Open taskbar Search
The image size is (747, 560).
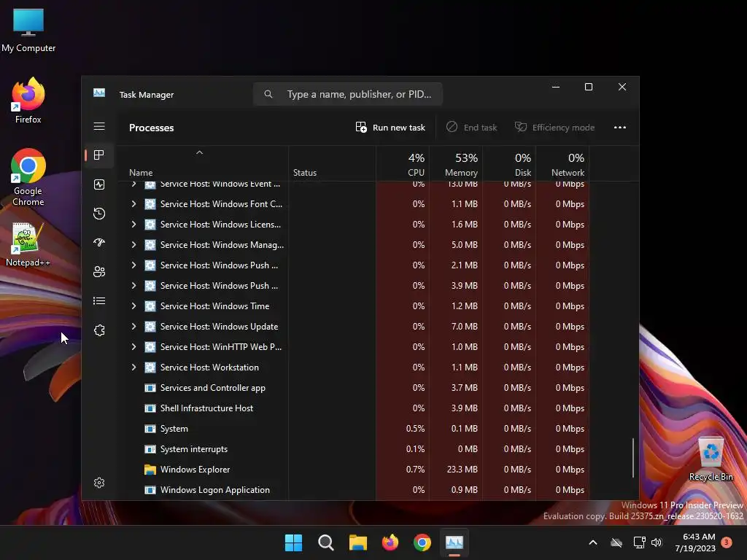coord(326,542)
